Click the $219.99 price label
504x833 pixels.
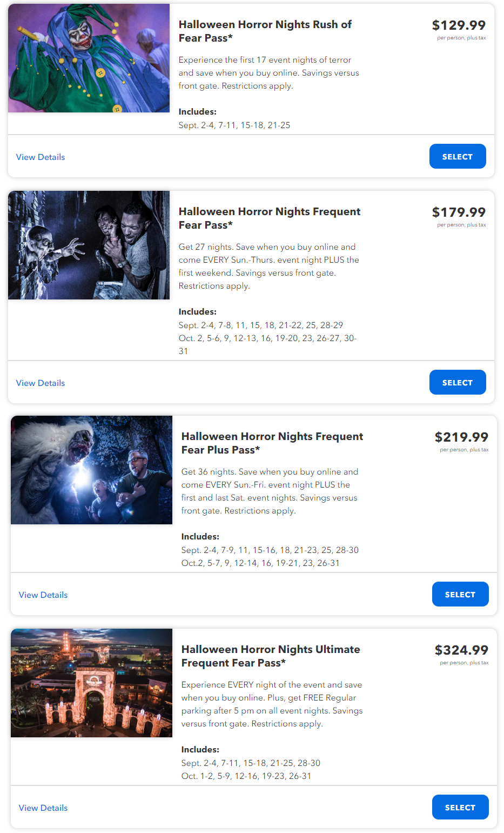[461, 437]
